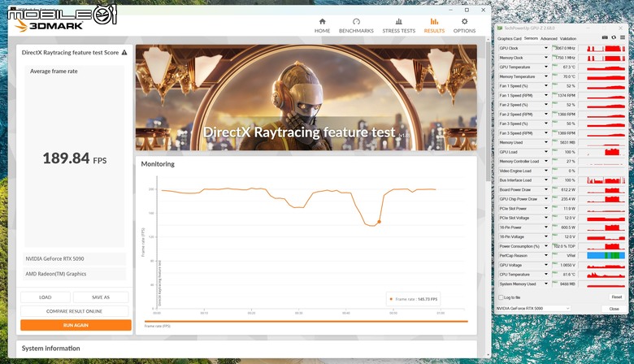Screen dimensions: 634x364
Task: Click the GPU-Z refresh icon
Action: point(614,37)
